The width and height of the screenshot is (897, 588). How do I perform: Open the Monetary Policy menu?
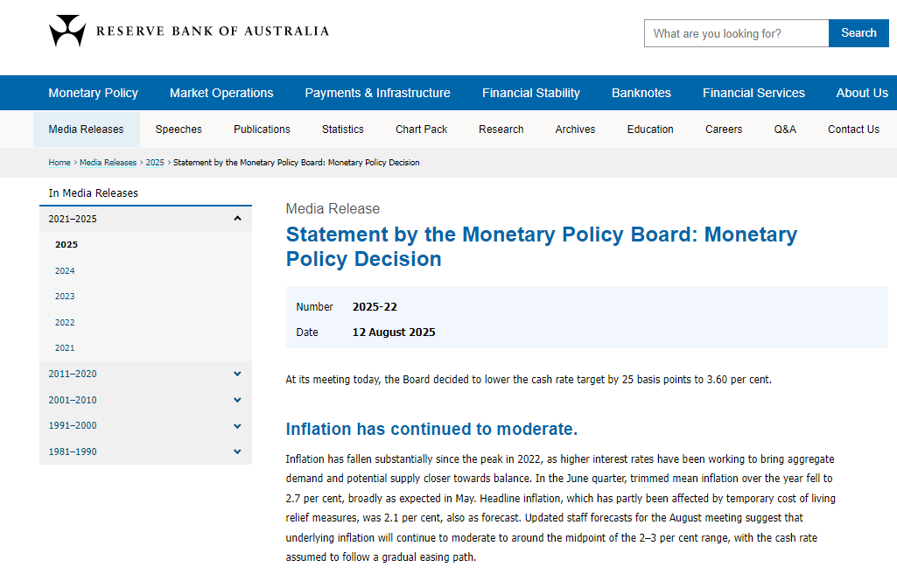pyautogui.click(x=94, y=94)
